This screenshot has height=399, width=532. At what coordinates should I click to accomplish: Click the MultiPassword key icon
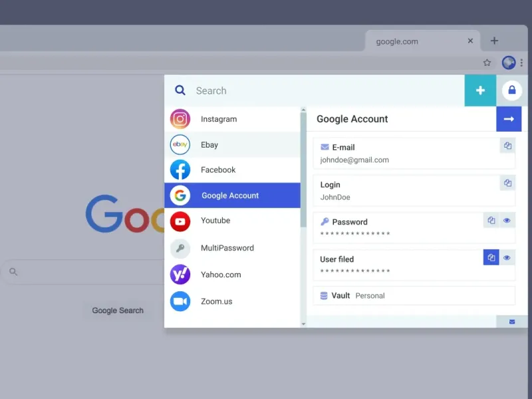pyautogui.click(x=180, y=248)
